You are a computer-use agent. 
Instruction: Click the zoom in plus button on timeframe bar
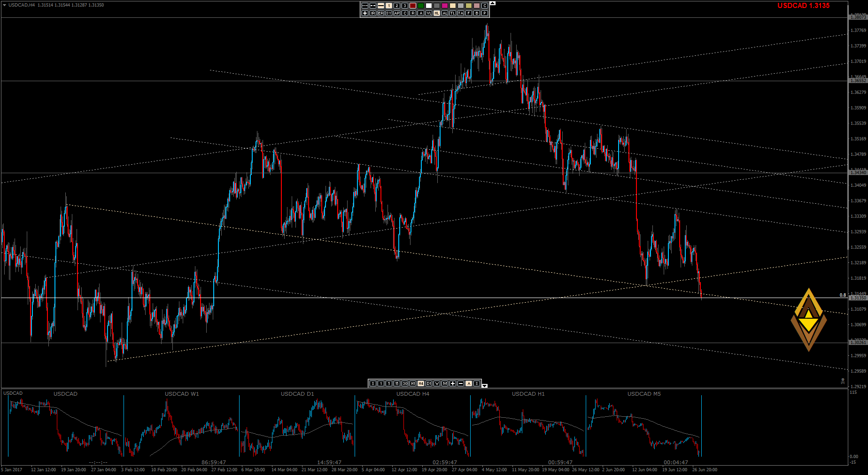[x=453, y=383]
